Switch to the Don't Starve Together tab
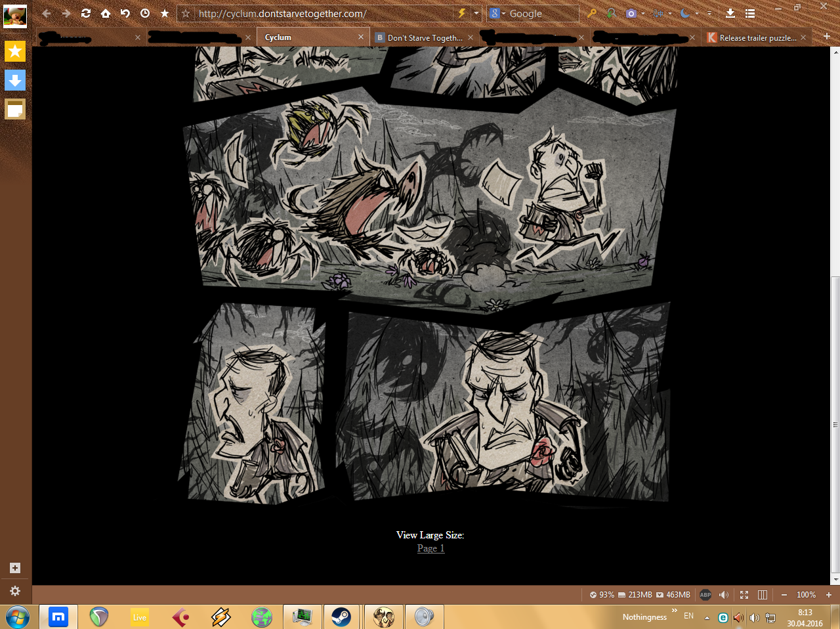The width and height of the screenshot is (840, 629). 424,38
